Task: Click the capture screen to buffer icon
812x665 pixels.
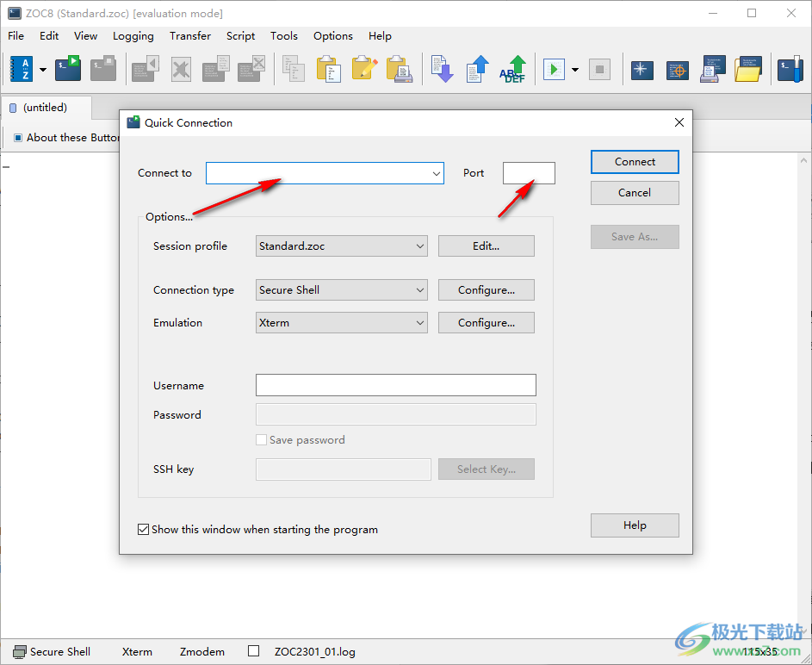Action: pyautogui.click(x=216, y=68)
